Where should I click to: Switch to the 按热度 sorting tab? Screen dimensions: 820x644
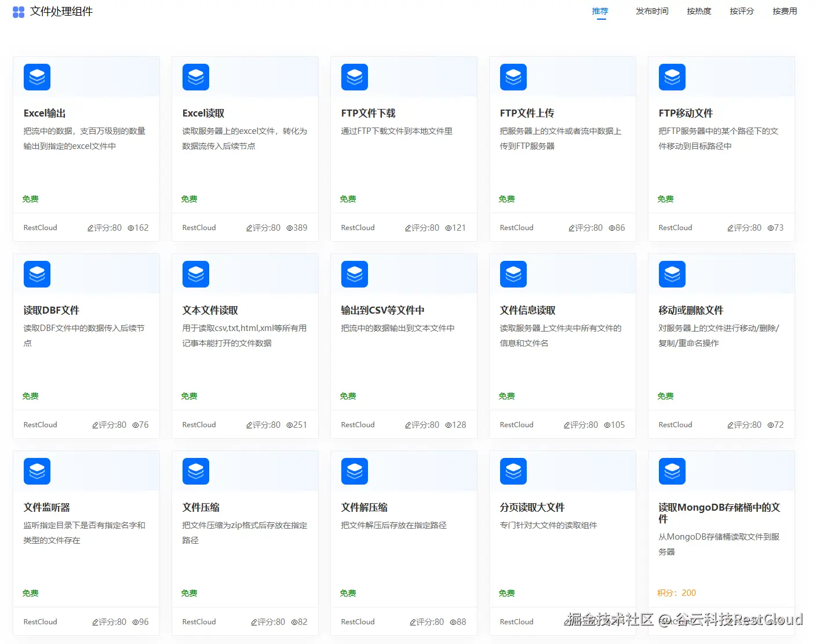[x=698, y=11]
